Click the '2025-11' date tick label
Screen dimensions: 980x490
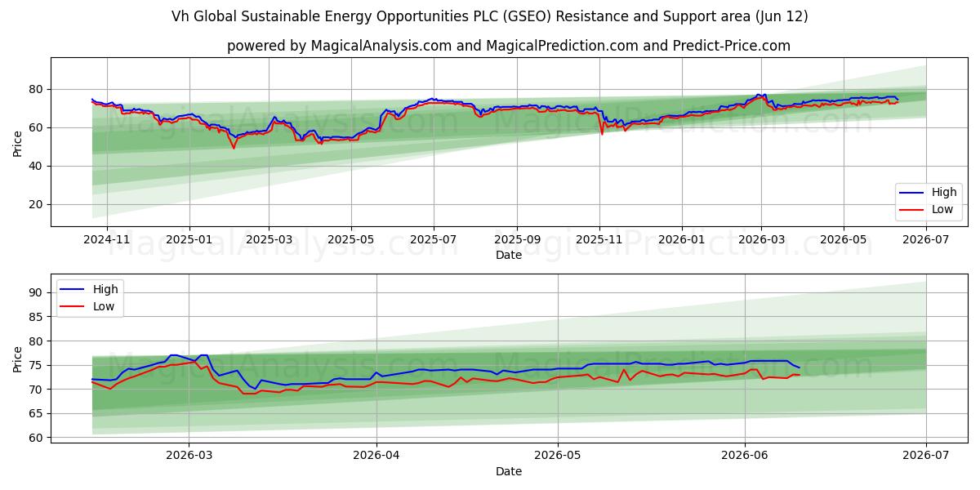[x=599, y=239]
